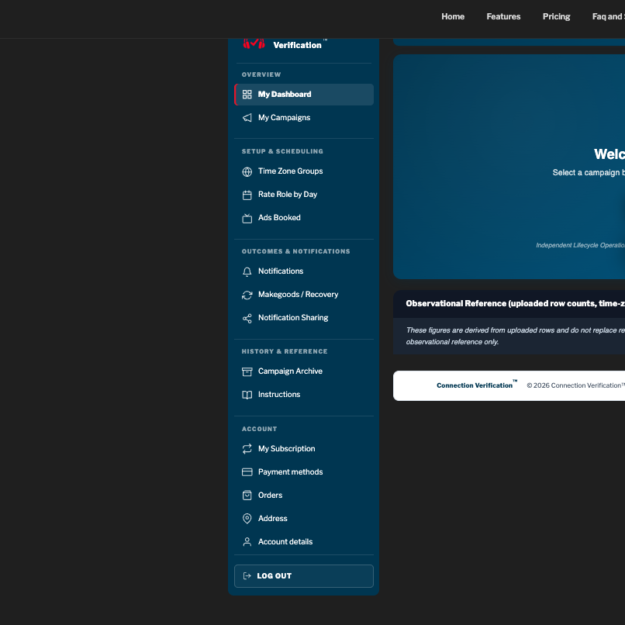Go to the Features page
Screen dimensions: 625x625
pos(503,17)
